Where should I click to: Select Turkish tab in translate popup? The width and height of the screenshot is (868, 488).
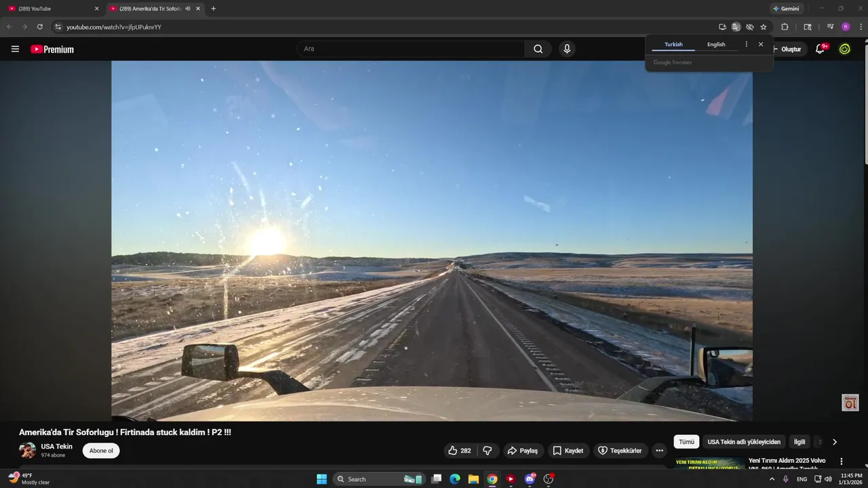point(673,44)
